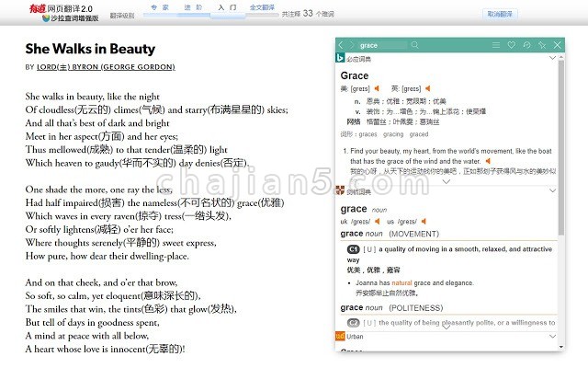Click the annotated word impaired in poem
Image resolution: width=588 pixels, height=368 pixels.
(x=81, y=203)
